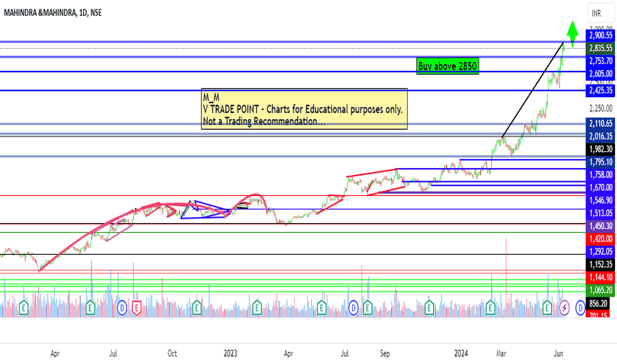
Task: Open the earnings marker between 2024 and Mar
Action: tap(491, 308)
